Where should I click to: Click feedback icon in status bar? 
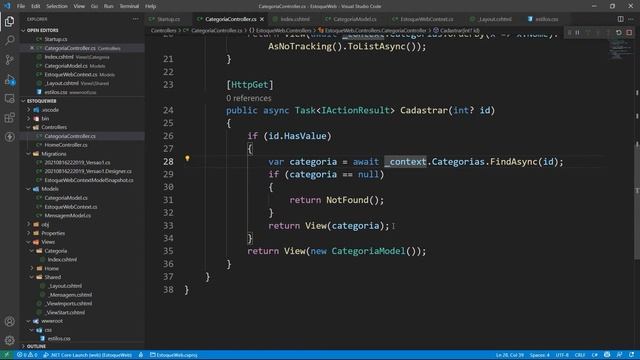tap(620, 355)
